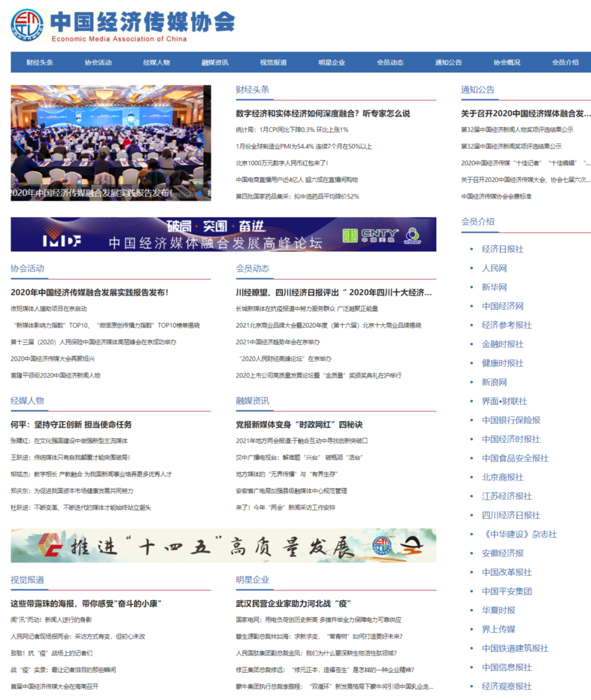Open 武汉民营企业家助力河北战疫 article

pyautogui.click(x=292, y=604)
